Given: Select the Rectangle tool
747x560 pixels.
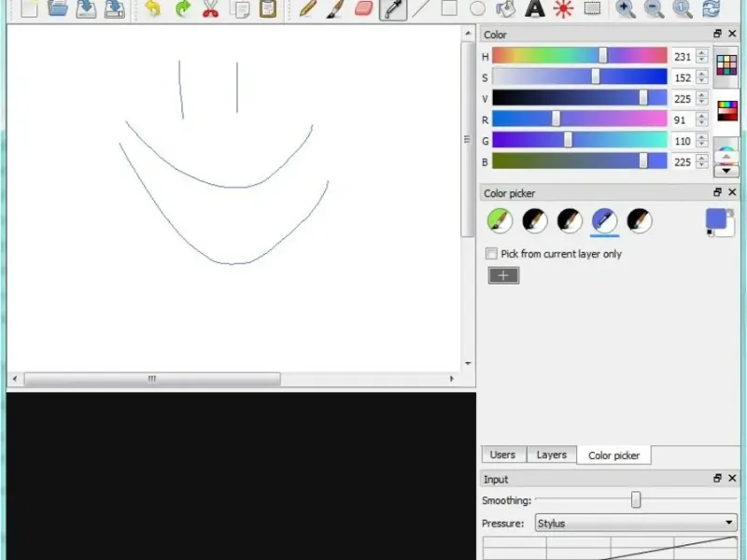Looking at the screenshot, I should (x=449, y=8).
